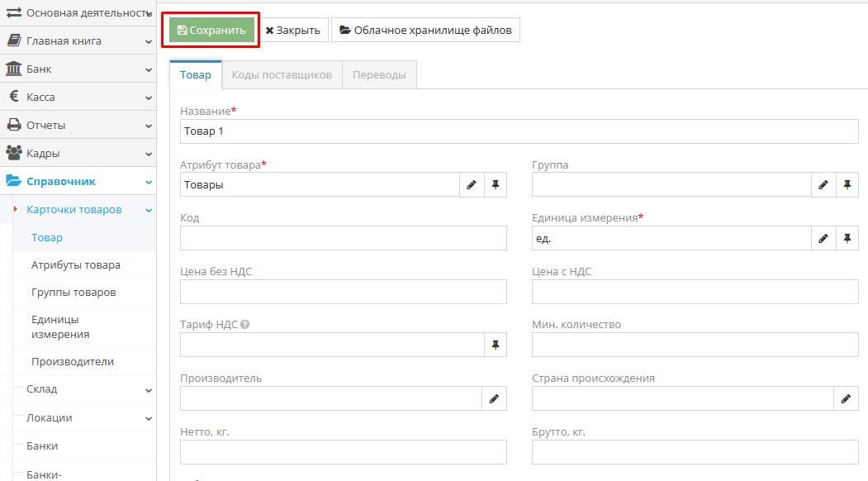This screenshot has height=481, width=868.
Task: Click the pin icon beside Атрибут товара field
Action: pos(496,185)
